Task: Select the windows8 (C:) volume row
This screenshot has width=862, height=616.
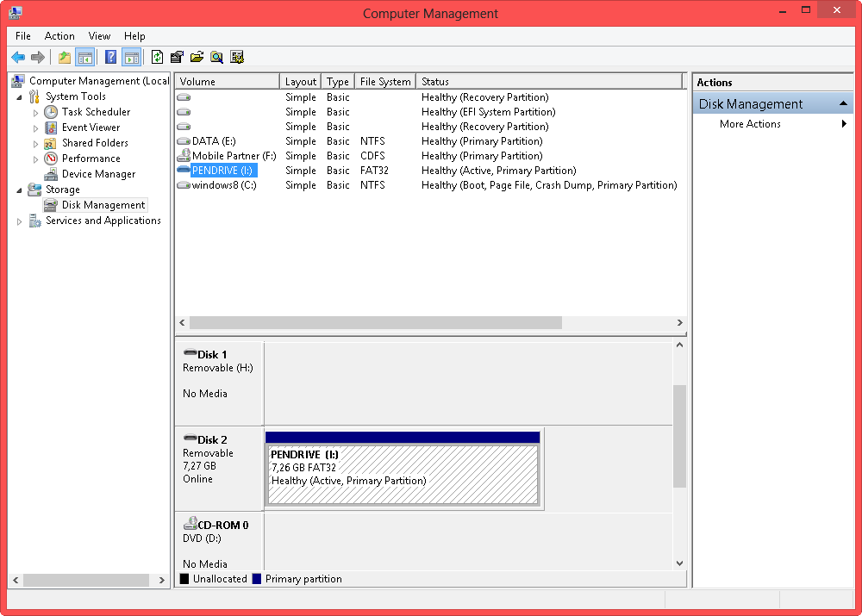Action: (428, 186)
